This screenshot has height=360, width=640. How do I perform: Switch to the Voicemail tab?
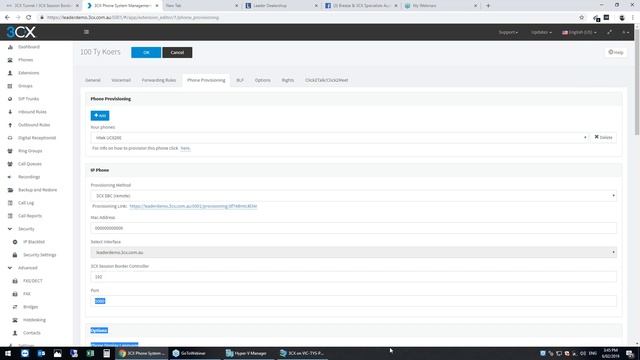[x=121, y=80]
